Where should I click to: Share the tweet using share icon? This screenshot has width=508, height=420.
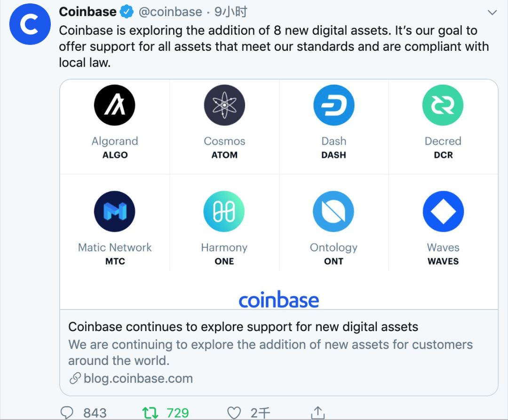(318, 413)
